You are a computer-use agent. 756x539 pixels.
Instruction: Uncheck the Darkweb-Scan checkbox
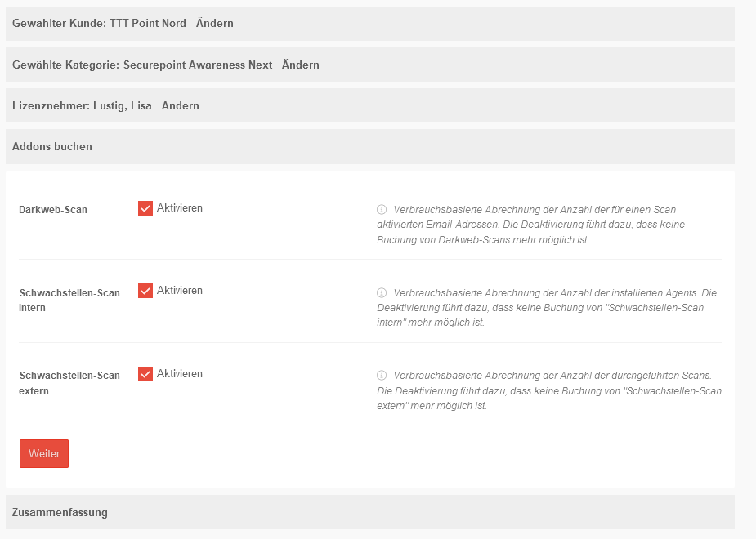(x=145, y=208)
